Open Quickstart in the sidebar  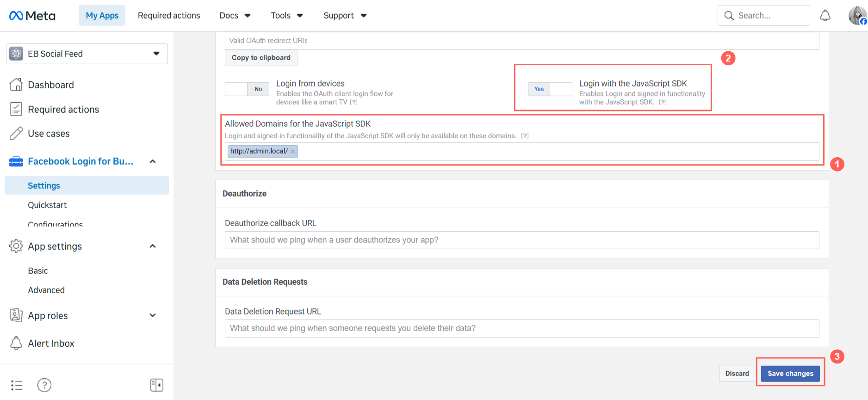tap(47, 205)
